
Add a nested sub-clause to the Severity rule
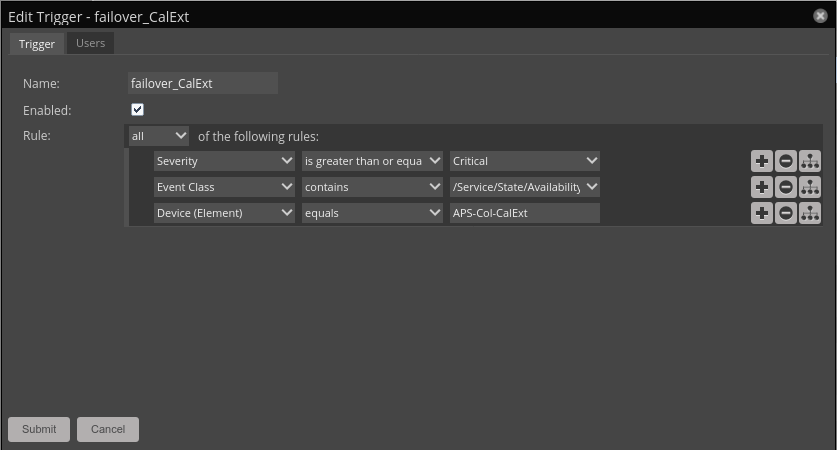tap(810, 161)
